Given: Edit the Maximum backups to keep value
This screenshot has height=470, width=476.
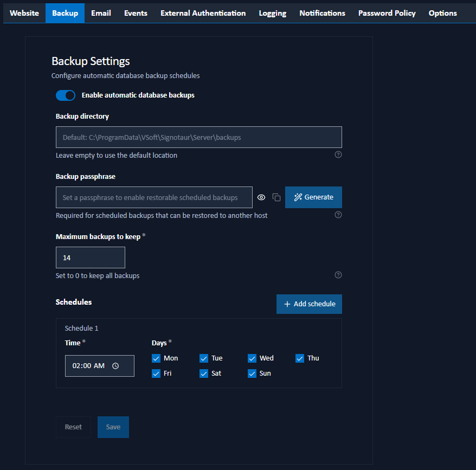Looking at the screenshot, I should point(91,257).
